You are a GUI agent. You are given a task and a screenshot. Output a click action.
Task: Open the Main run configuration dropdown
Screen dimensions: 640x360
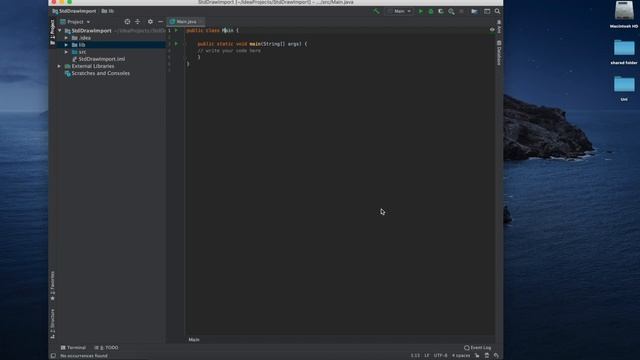click(400, 11)
